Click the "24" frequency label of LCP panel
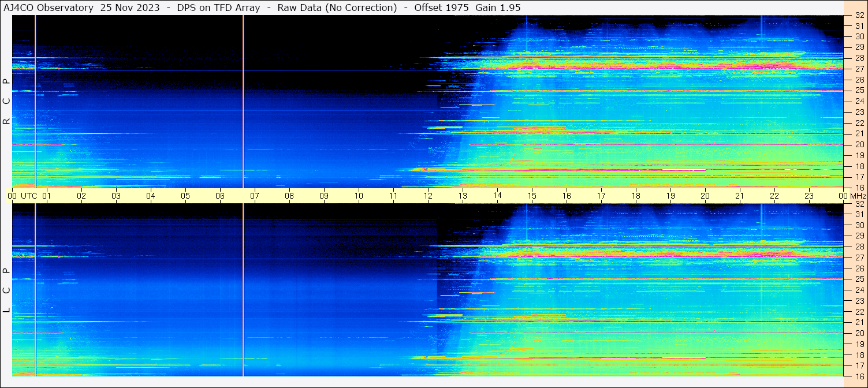 tap(859, 290)
